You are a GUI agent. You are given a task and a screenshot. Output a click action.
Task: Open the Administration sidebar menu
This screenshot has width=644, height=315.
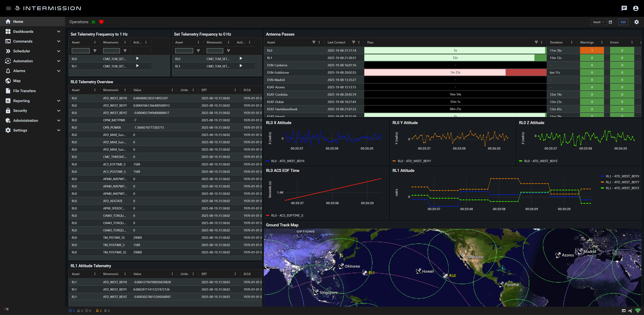click(33, 120)
